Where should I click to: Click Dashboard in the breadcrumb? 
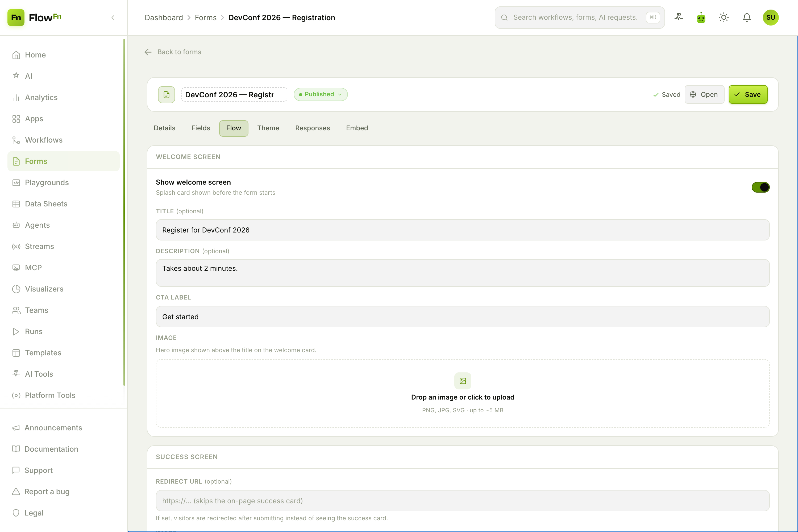(x=164, y=18)
